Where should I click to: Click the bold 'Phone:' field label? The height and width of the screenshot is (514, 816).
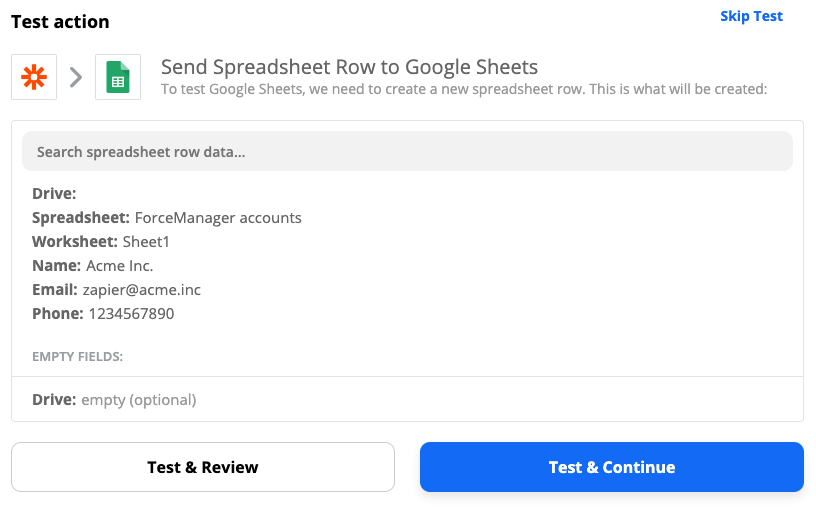point(58,313)
